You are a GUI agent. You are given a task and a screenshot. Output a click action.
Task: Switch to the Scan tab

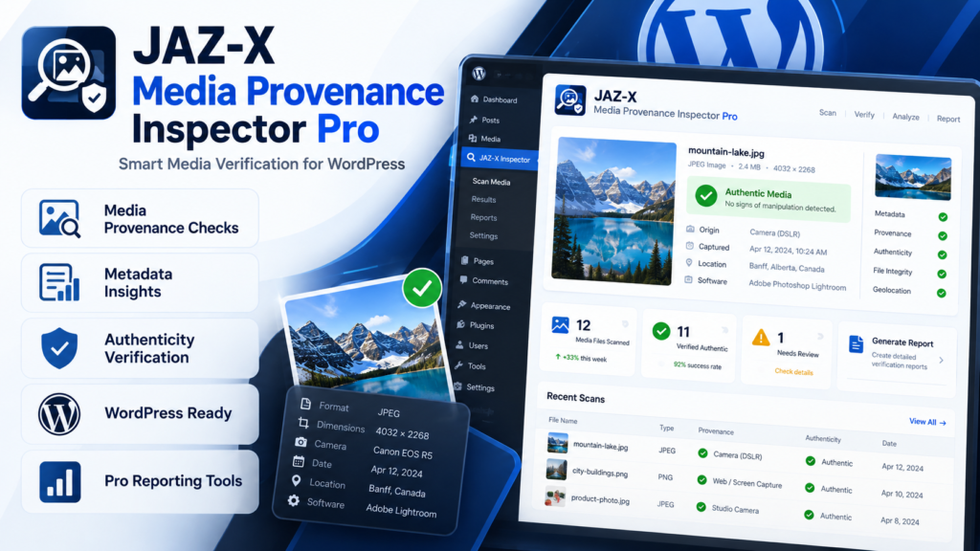(828, 113)
